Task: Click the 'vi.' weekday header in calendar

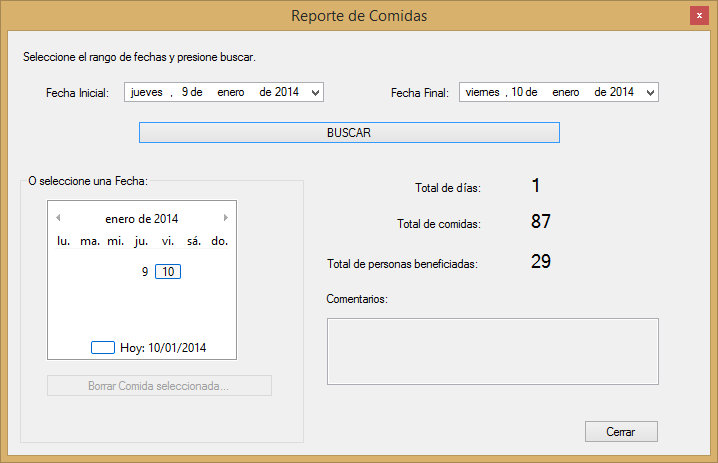Action: coord(168,241)
